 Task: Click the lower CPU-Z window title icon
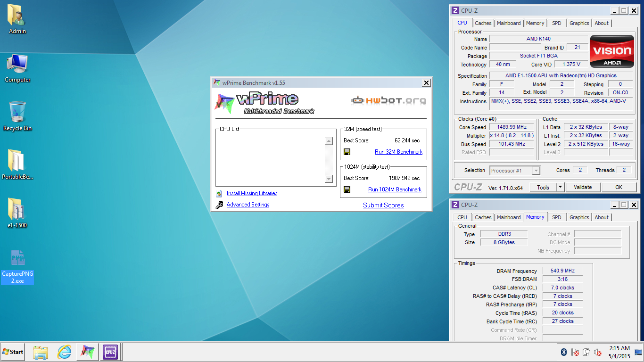[x=455, y=205]
